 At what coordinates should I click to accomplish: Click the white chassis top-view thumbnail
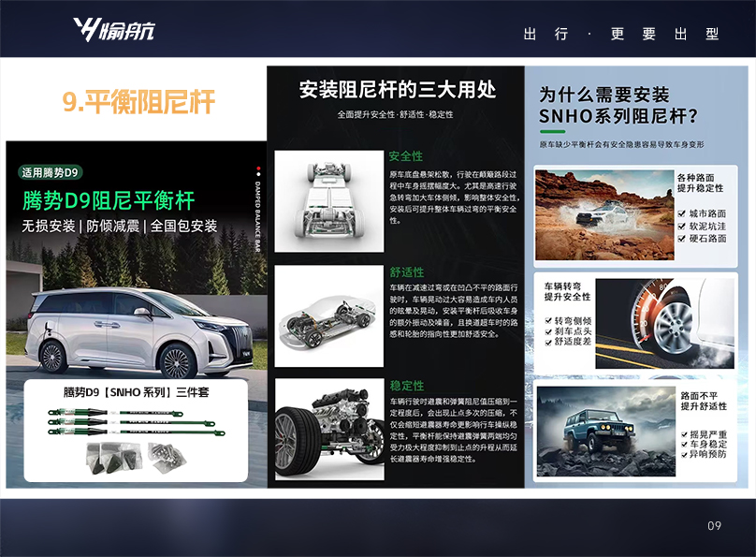tap(329, 199)
